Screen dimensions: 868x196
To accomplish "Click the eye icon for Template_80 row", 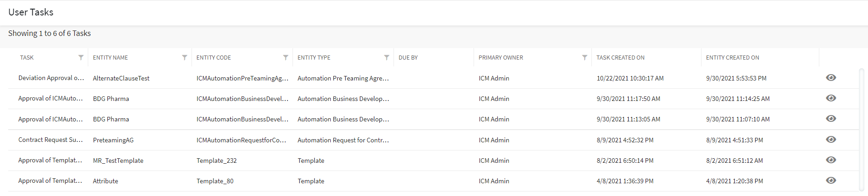I will point(831,181).
